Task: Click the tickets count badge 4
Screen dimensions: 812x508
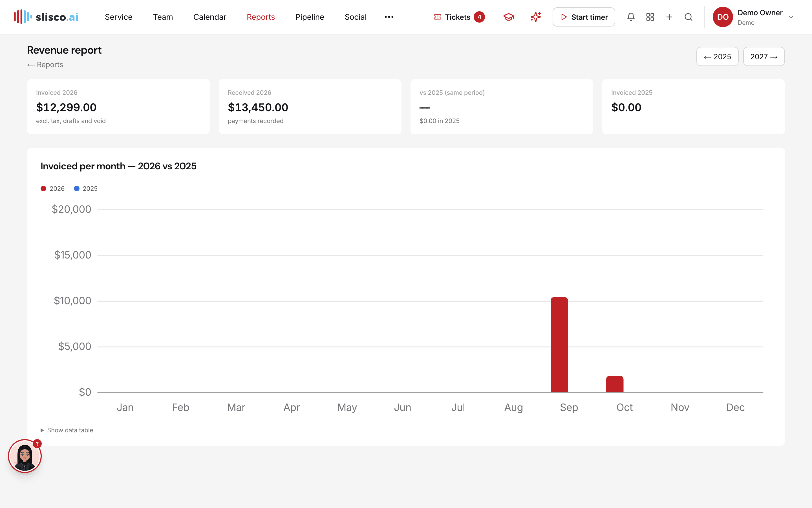Action: pos(479,17)
